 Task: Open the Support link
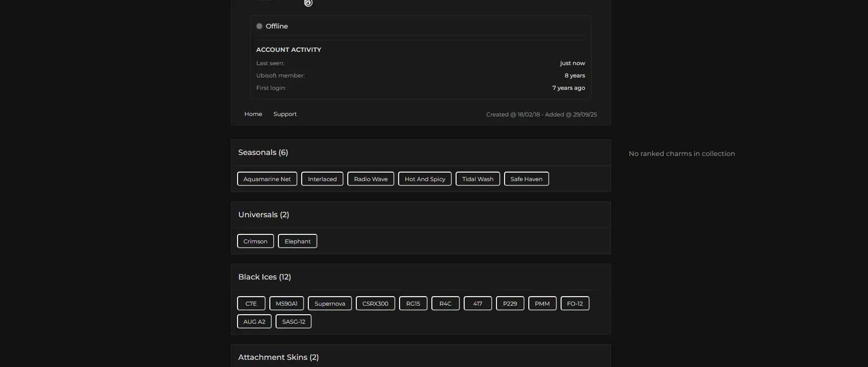[285, 114]
